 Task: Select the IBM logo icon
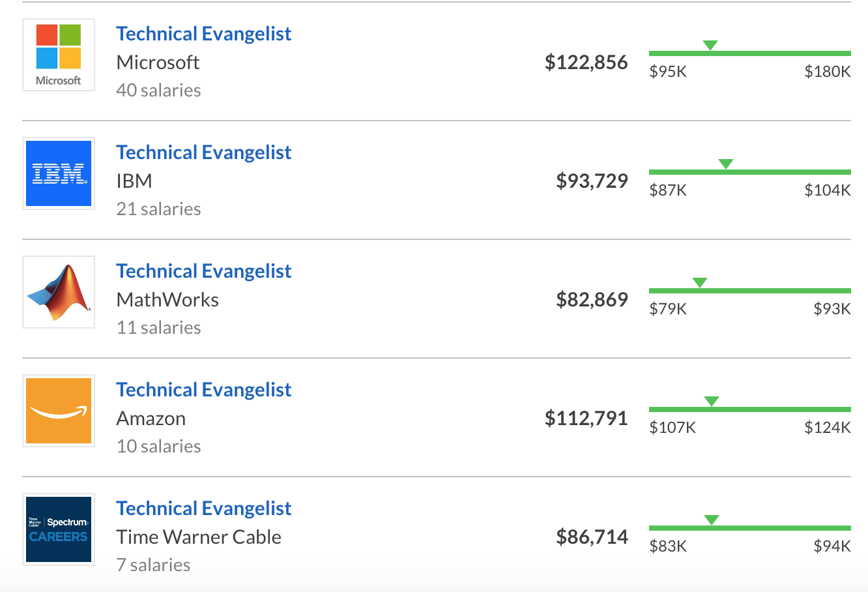58,173
